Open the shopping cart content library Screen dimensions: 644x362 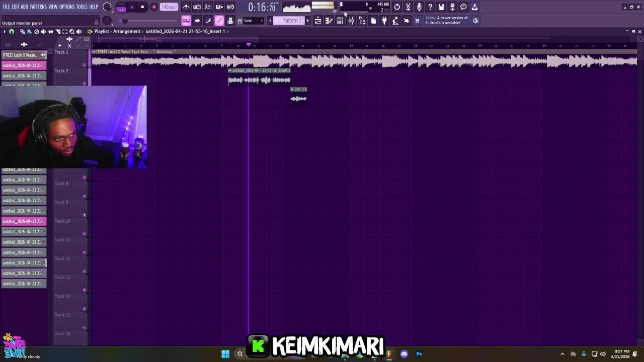(417, 21)
